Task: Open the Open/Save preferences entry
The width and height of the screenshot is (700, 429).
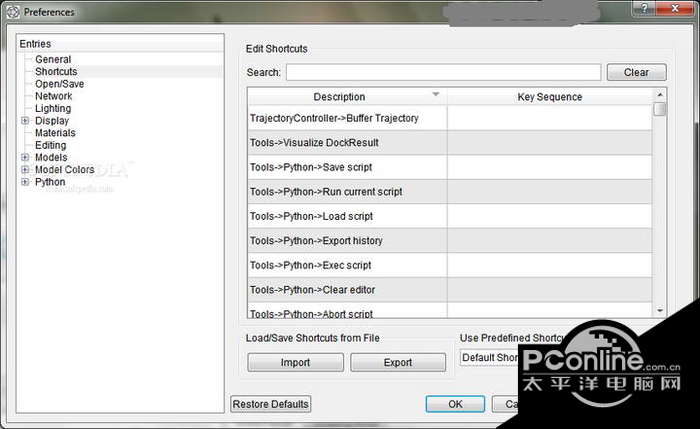Action: coord(59,84)
